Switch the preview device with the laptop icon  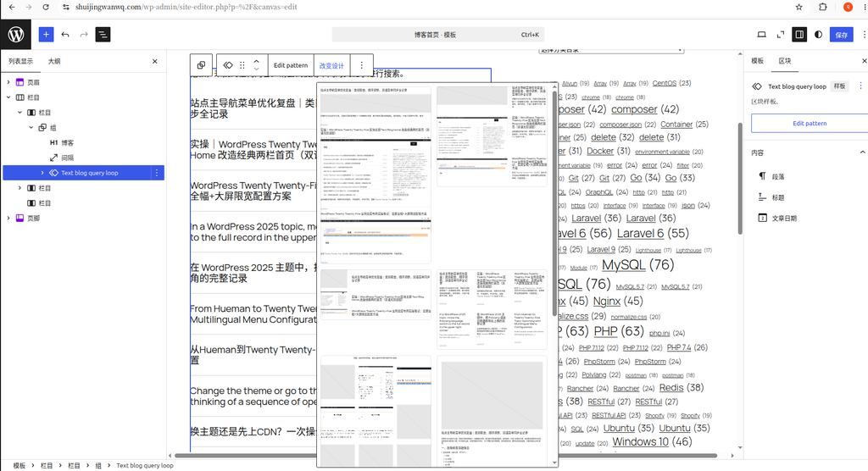pyautogui.click(x=762, y=35)
